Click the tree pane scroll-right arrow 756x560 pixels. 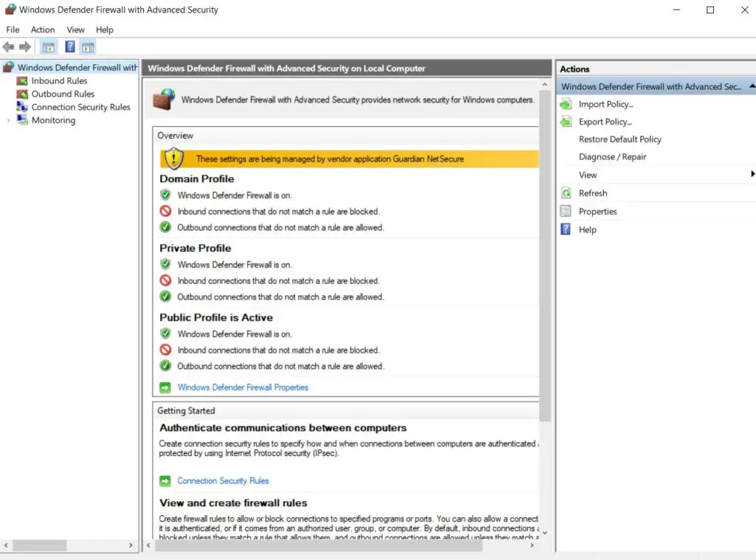131,545
